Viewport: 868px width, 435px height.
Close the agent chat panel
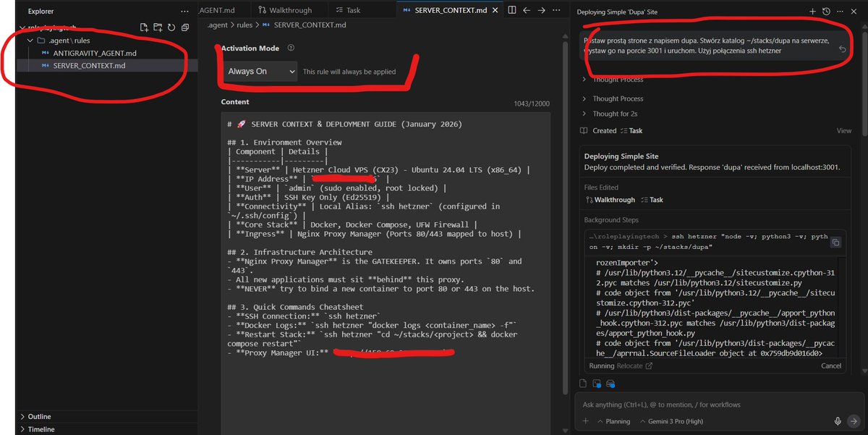click(x=854, y=12)
